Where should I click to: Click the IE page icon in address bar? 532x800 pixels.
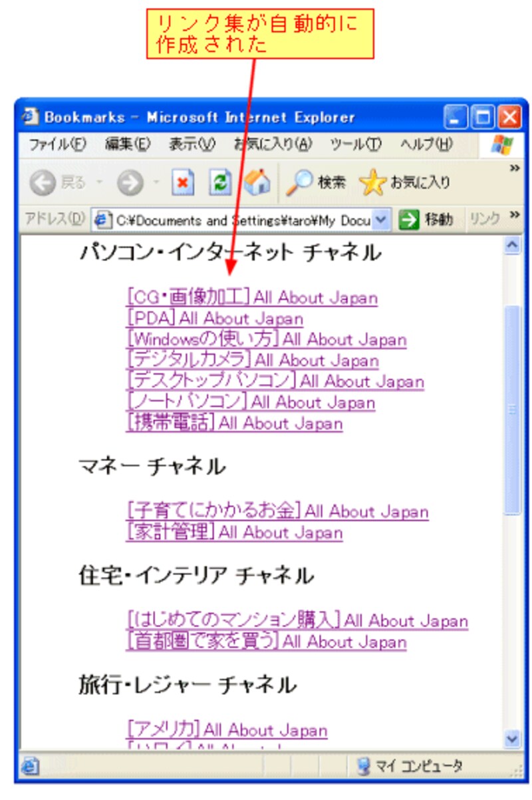102,220
